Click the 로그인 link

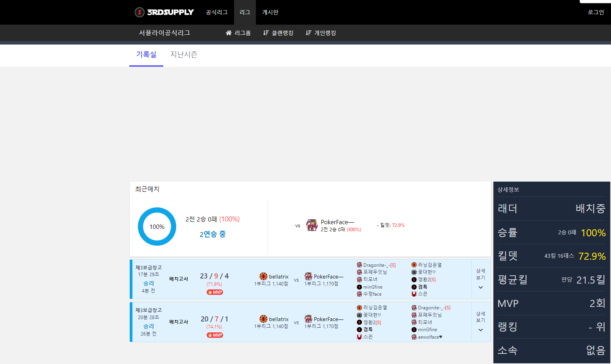pos(596,12)
